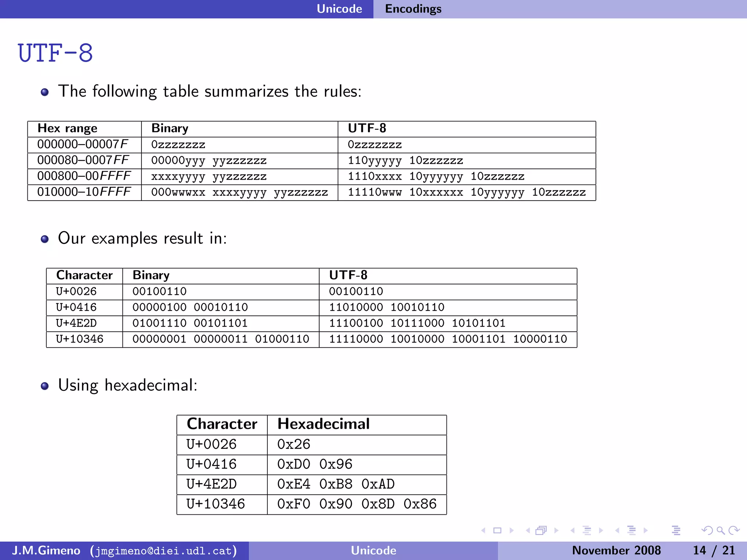
Task: Jump to previous frame arrow
Action: (528, 530)
